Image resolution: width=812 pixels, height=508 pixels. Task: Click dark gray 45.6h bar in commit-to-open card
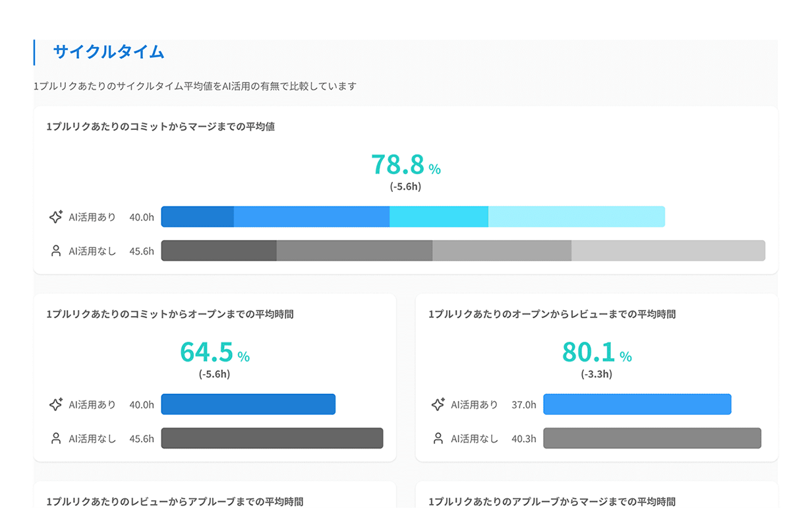coord(272,438)
